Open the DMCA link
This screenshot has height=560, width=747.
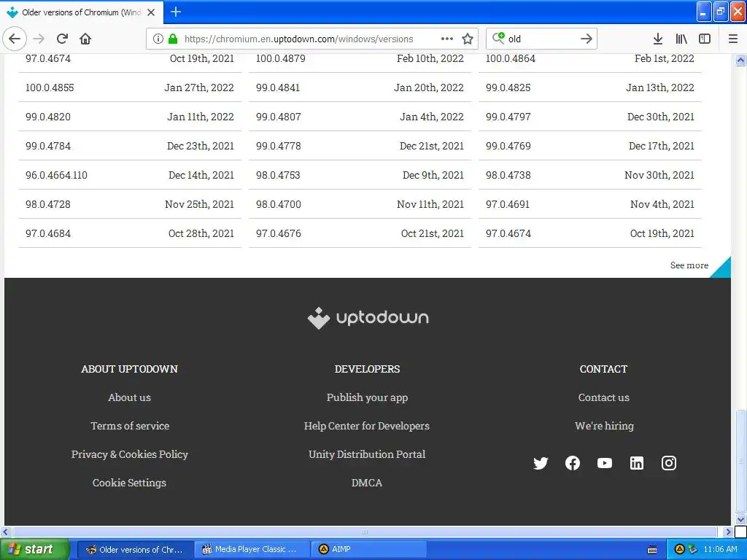[367, 483]
